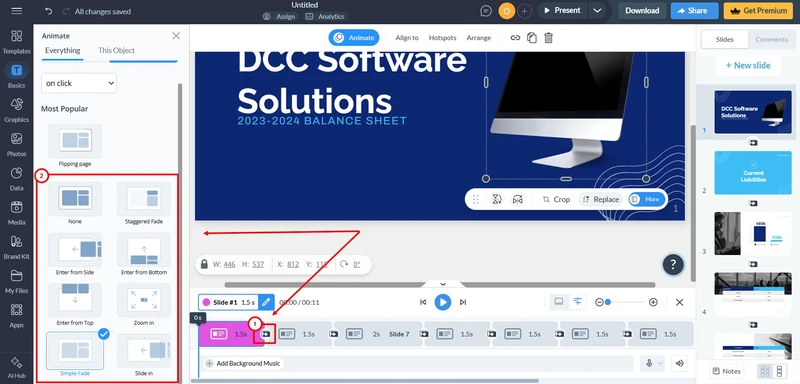Flip image horizontally in the floating toolbar
The height and width of the screenshot is (384, 800).
point(517,199)
